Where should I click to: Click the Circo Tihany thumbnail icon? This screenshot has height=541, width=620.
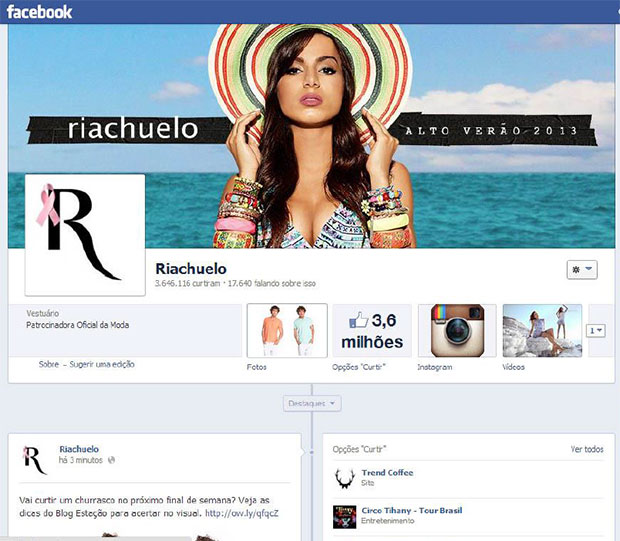click(x=344, y=517)
